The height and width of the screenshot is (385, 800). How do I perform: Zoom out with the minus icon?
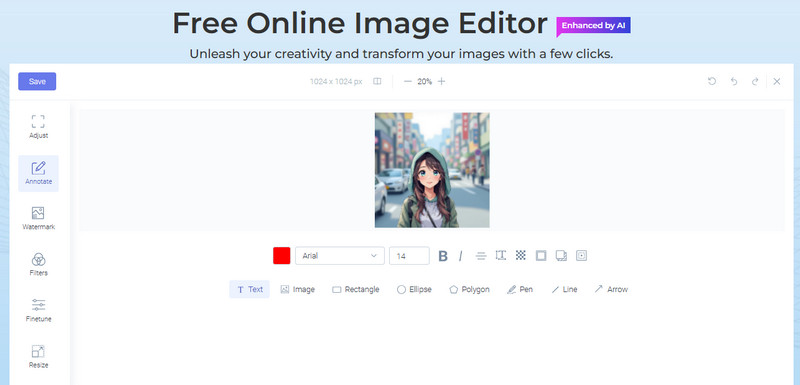[x=407, y=82]
